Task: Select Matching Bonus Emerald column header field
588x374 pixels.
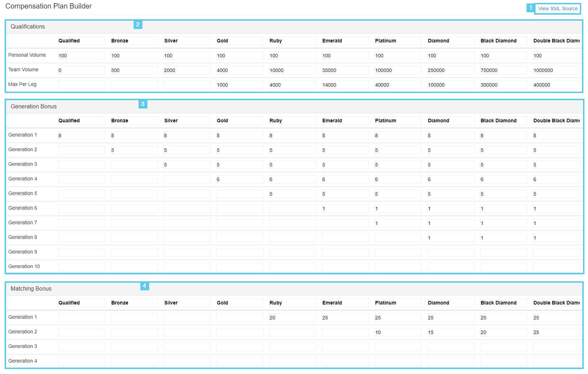Action: (x=346, y=303)
